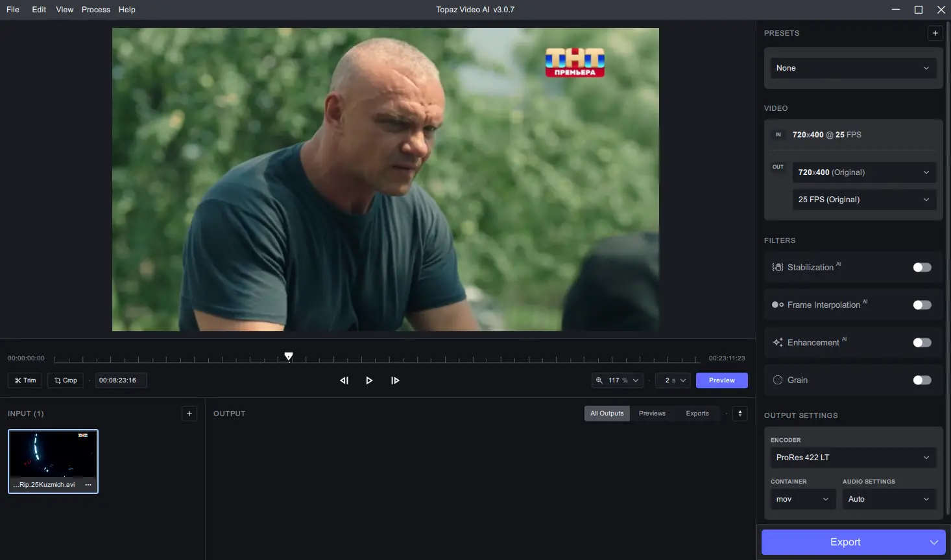This screenshot has width=951, height=560.
Task: Add input video with plus button
Action: click(189, 414)
